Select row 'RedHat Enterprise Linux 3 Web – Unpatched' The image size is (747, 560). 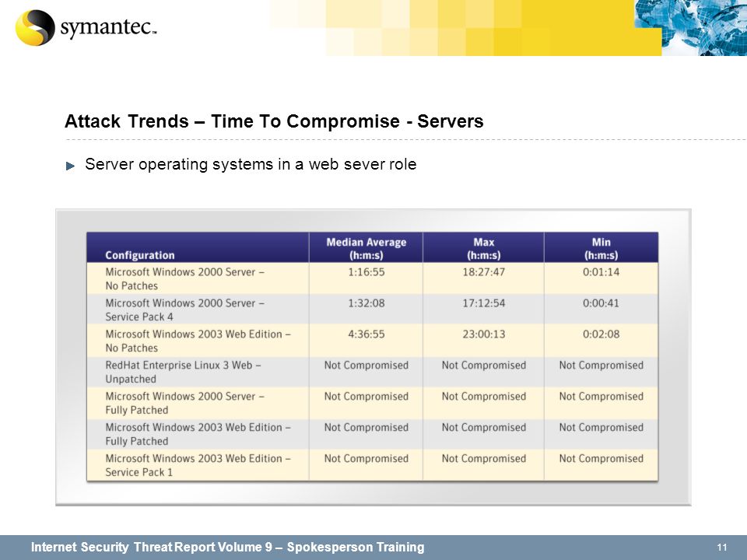pyautogui.click(x=373, y=372)
